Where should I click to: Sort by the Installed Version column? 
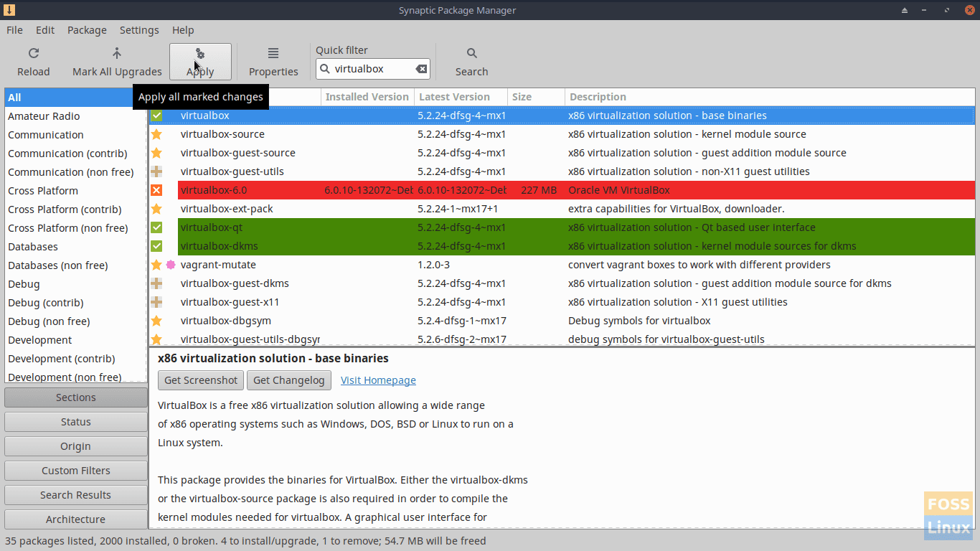point(367,97)
